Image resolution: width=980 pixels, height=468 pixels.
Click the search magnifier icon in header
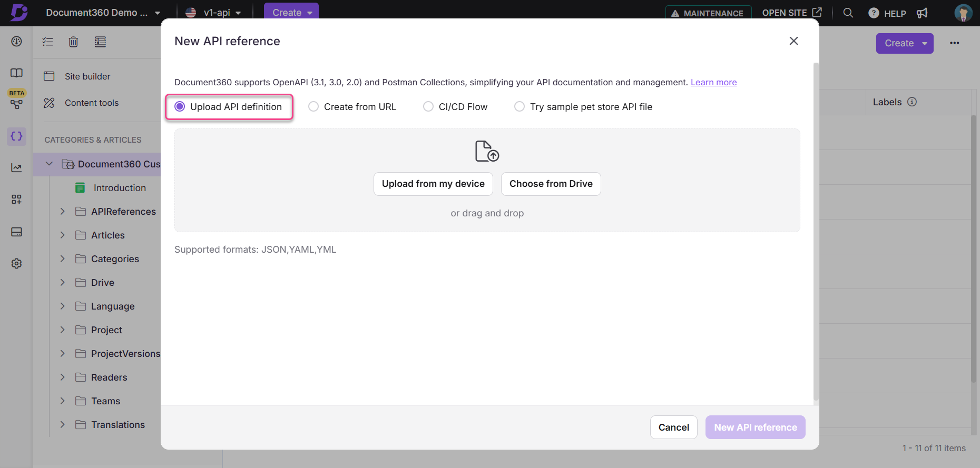pyautogui.click(x=848, y=13)
